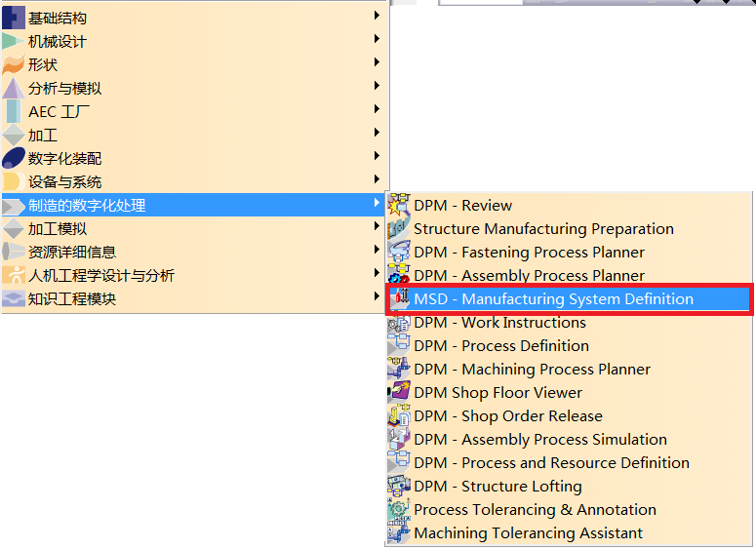Screen dimensions: 756x549
Task: Open the 制造的数字化处理 menu entry
Action: click(195, 206)
